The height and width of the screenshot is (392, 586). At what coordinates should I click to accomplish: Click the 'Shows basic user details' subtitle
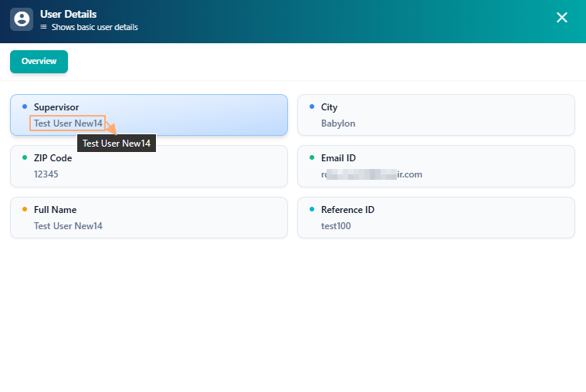pos(94,27)
